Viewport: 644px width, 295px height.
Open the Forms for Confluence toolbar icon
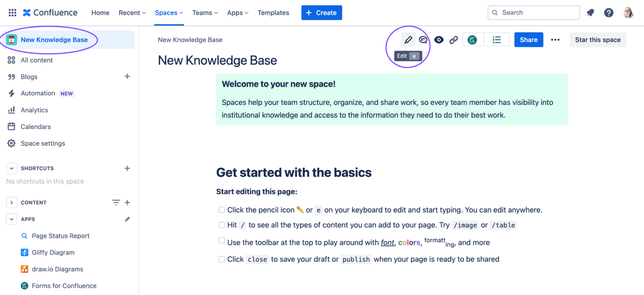pyautogui.click(x=472, y=40)
